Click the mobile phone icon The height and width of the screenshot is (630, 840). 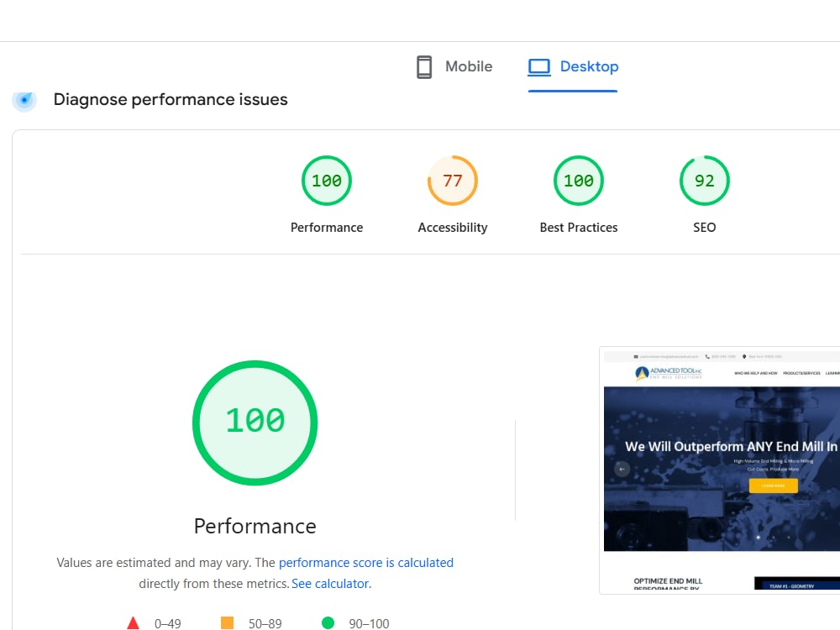click(x=424, y=67)
